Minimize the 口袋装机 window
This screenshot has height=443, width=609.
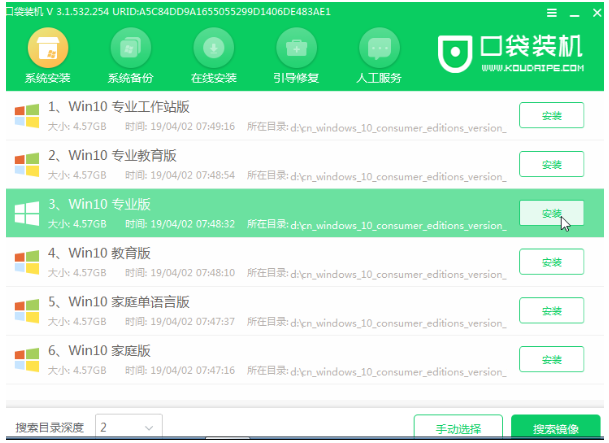pyautogui.click(x=574, y=14)
